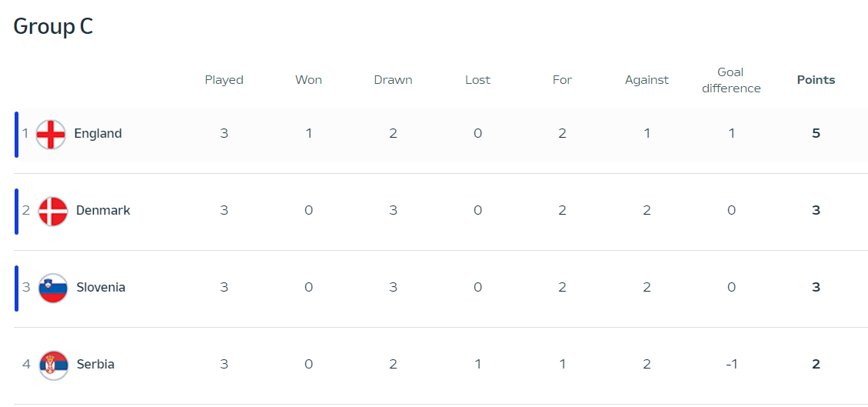Click the Lost column header
The image size is (868, 407).
coord(477,80)
